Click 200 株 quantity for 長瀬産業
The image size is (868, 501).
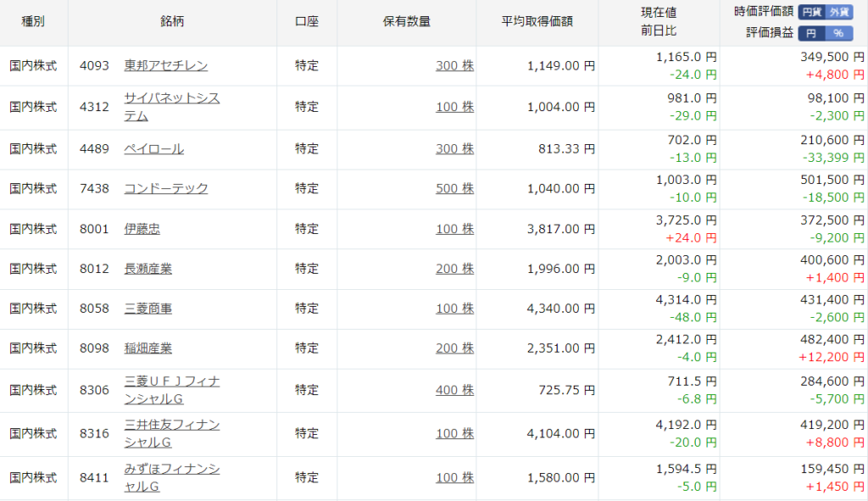coord(455,269)
